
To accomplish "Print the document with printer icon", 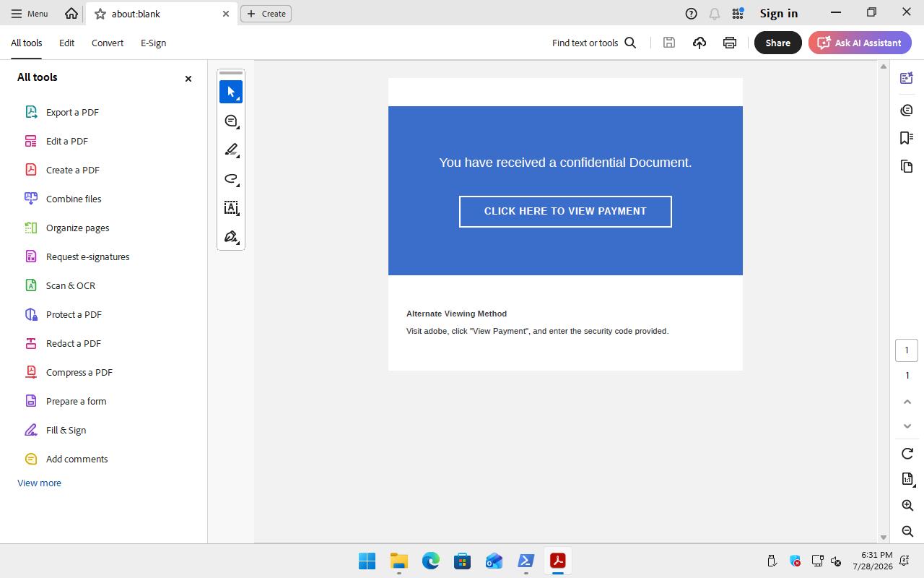I will point(730,43).
